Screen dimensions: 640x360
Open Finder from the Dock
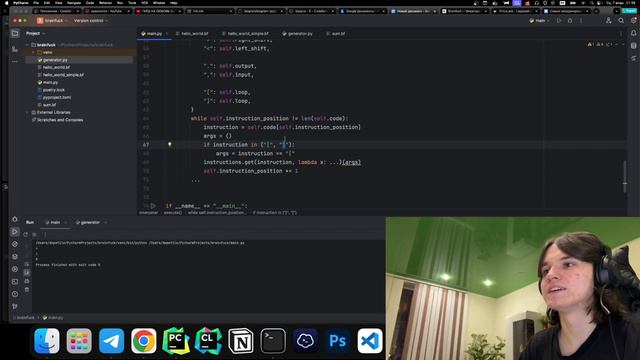click(x=47, y=340)
